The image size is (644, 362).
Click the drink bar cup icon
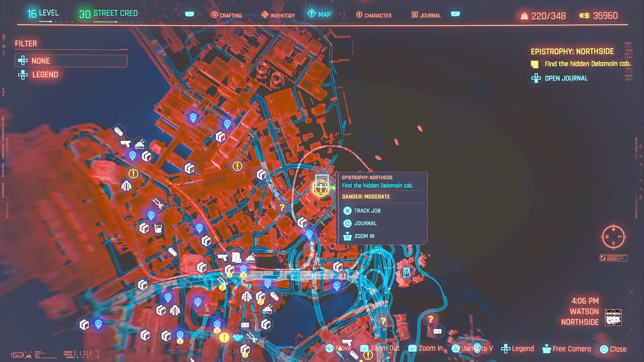[x=158, y=228]
